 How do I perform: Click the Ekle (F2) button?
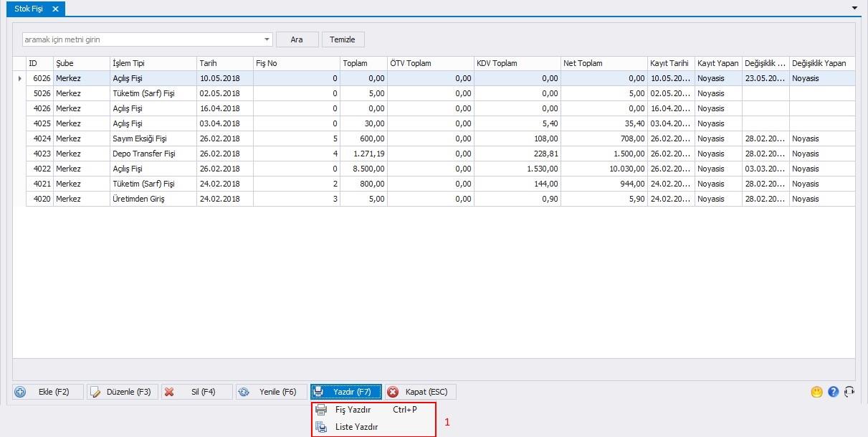tap(49, 392)
